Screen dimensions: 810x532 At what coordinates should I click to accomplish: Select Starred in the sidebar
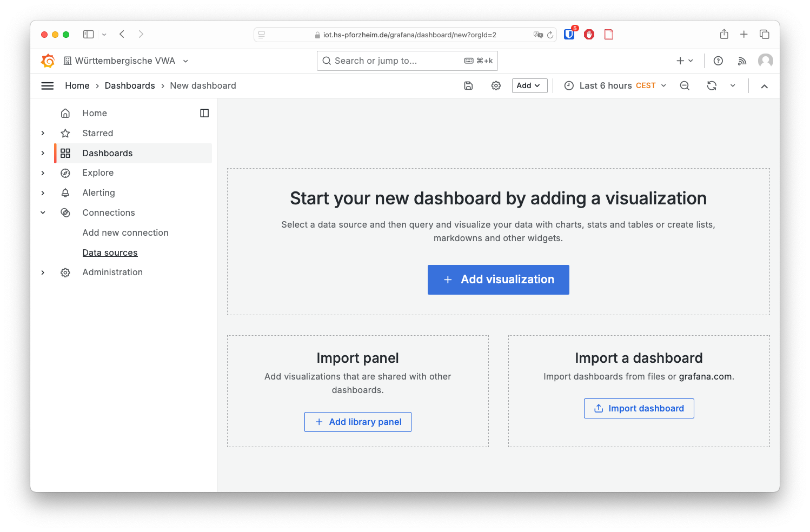pos(97,133)
